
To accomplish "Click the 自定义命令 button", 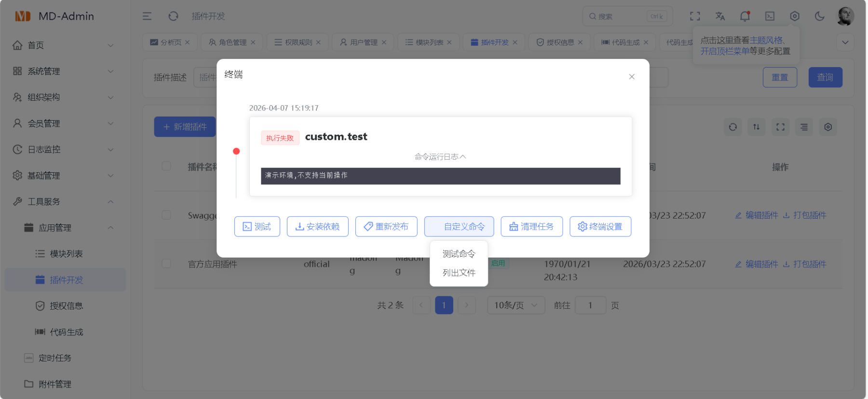I will (459, 226).
